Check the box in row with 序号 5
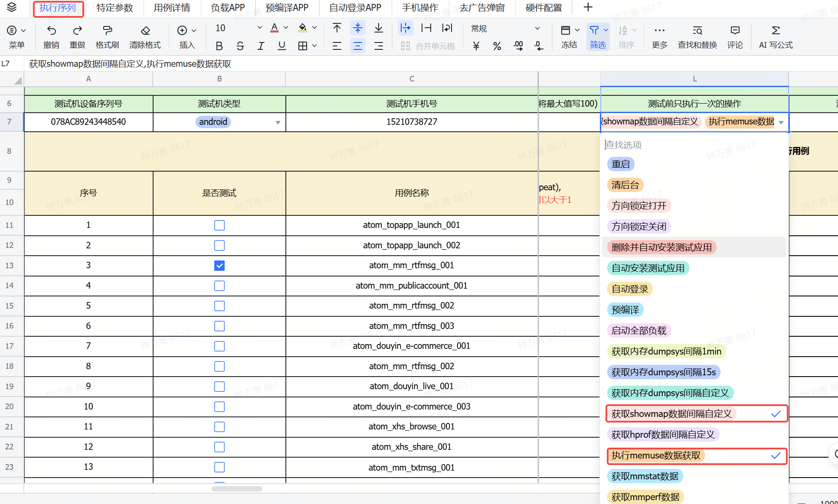The width and height of the screenshot is (838, 504). coord(219,306)
